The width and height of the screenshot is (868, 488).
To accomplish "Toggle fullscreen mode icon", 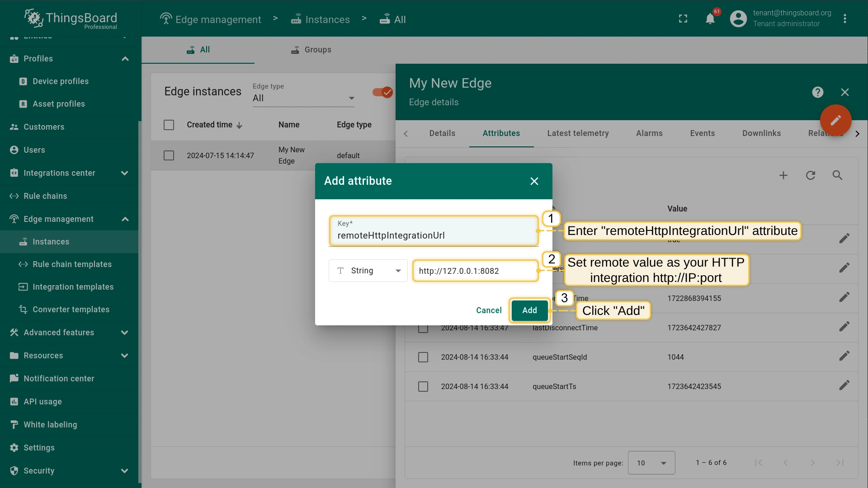I will click(683, 19).
